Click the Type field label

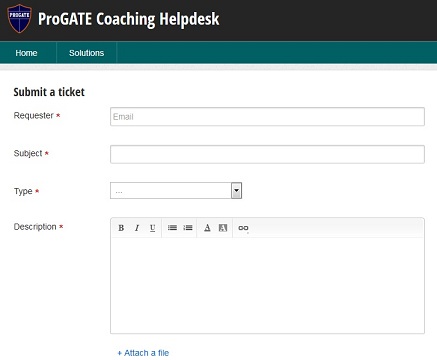click(23, 191)
